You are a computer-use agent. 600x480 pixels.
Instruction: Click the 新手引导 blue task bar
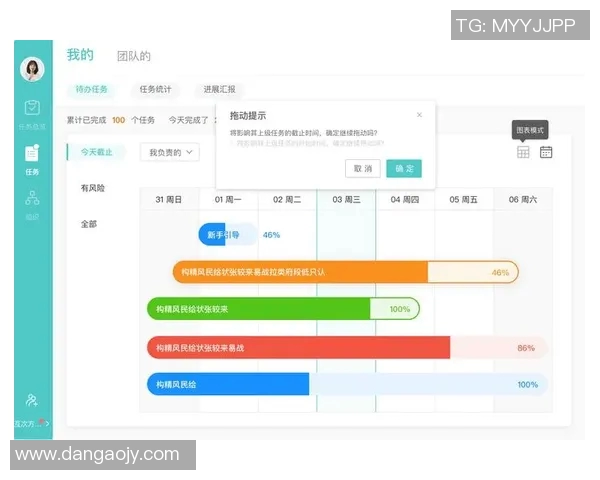click(228, 234)
